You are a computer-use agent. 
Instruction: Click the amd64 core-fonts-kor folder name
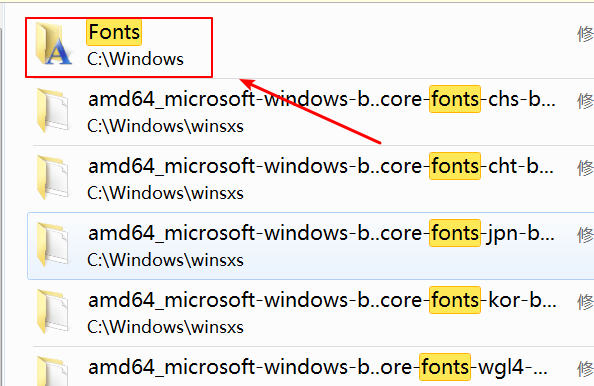point(322,300)
